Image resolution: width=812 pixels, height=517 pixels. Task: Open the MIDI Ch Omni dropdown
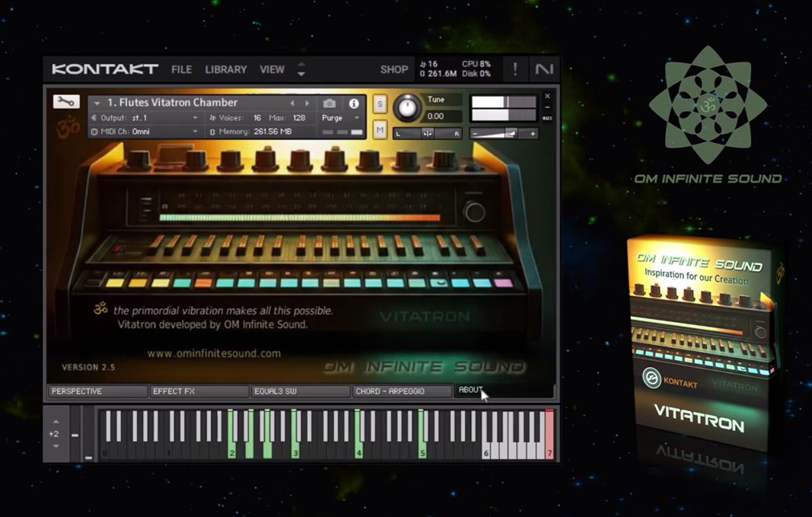click(145, 132)
